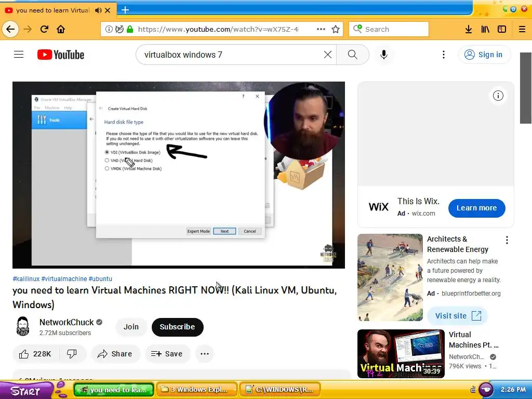Open NetworkChuck channel avatar
This screenshot has height=399, width=532.
tap(23, 326)
